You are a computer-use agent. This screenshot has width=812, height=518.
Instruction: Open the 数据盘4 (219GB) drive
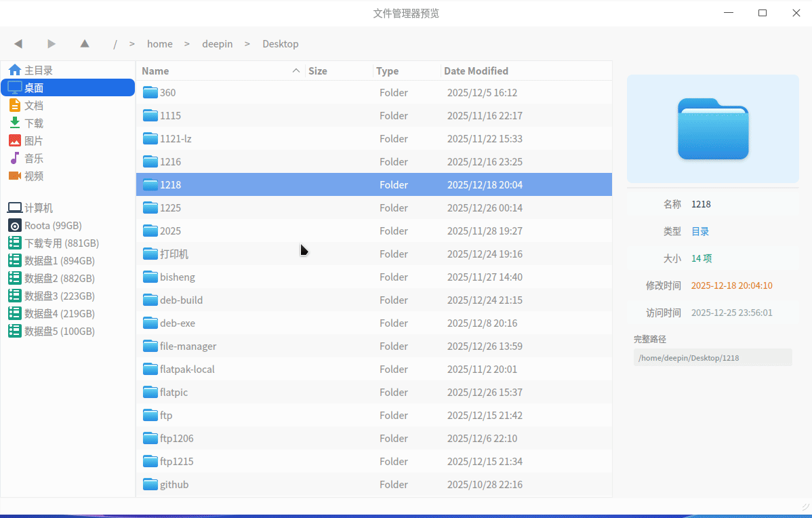tap(68, 314)
